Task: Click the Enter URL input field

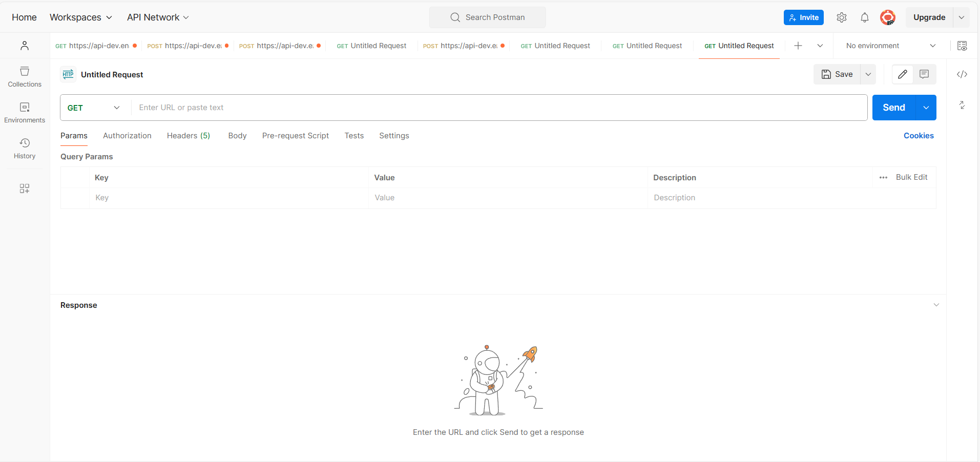Action: click(497, 108)
